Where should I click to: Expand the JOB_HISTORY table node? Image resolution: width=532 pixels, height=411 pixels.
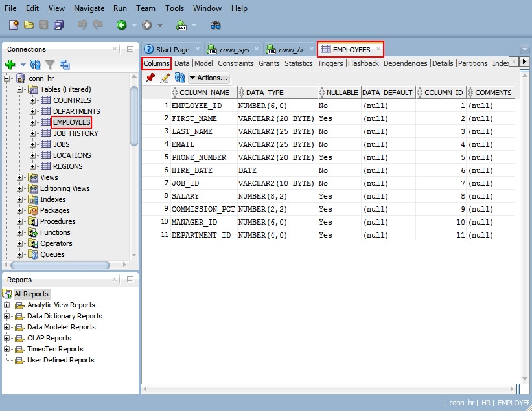click(x=32, y=133)
